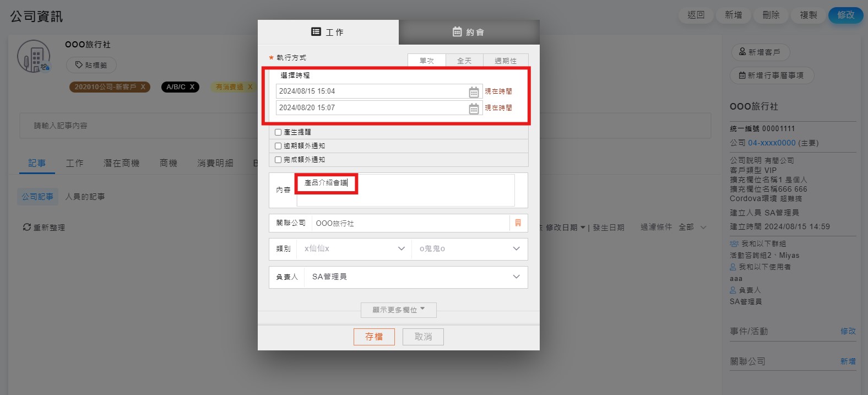Open the 負責人 SA管理員 dropdown
This screenshot has width=868, height=395.
tap(414, 277)
